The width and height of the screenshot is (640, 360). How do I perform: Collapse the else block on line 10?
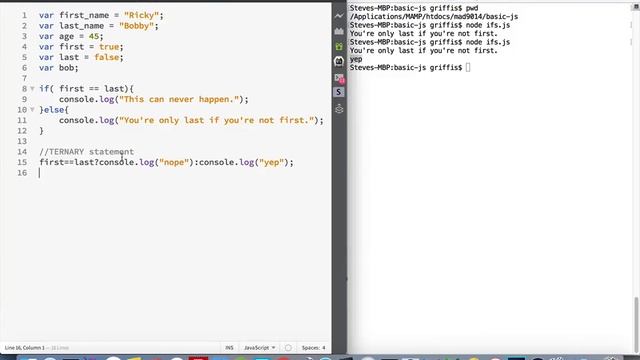click(x=32, y=109)
